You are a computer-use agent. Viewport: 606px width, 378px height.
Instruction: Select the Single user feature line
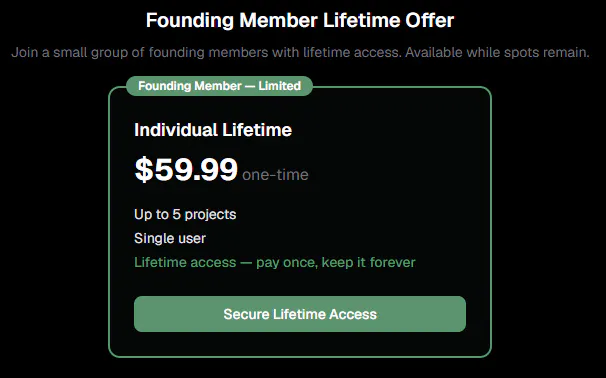click(x=170, y=238)
